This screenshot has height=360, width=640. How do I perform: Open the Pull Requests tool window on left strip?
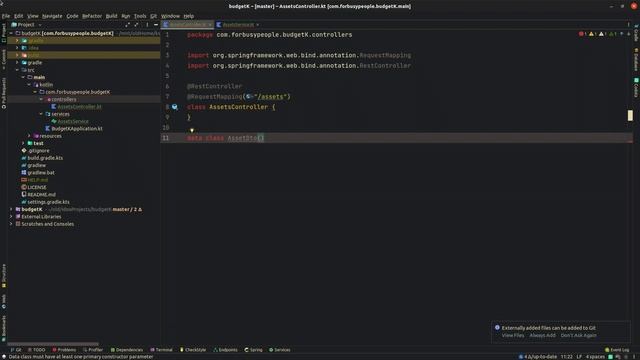click(4, 93)
